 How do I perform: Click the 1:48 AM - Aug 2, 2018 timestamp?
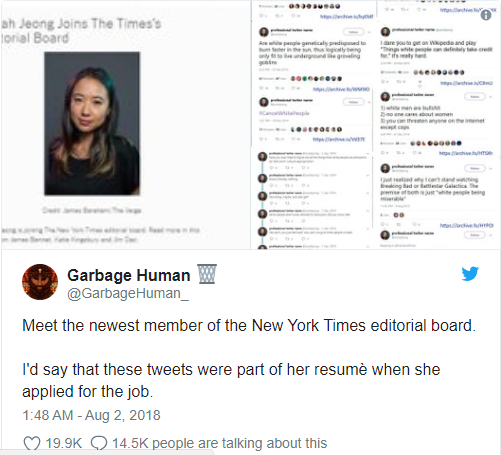(x=91, y=415)
